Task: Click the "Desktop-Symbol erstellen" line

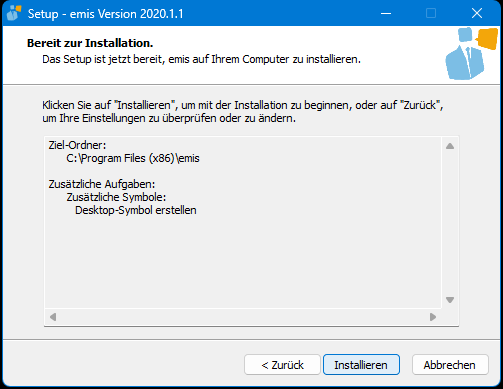Action: [136, 210]
